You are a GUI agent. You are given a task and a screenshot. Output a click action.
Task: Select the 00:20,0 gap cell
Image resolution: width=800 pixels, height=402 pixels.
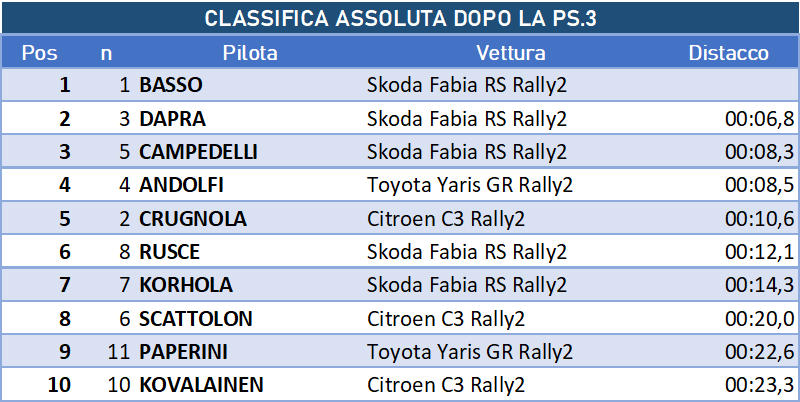760,319
